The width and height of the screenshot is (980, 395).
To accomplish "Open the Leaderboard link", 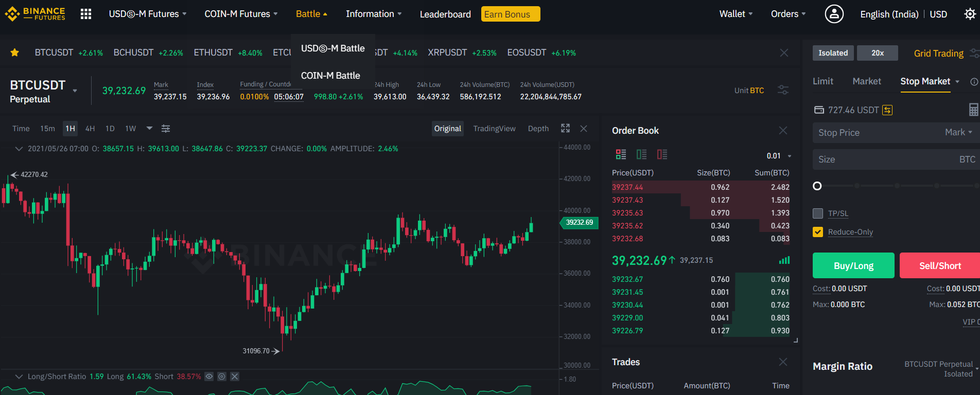I will coord(445,14).
